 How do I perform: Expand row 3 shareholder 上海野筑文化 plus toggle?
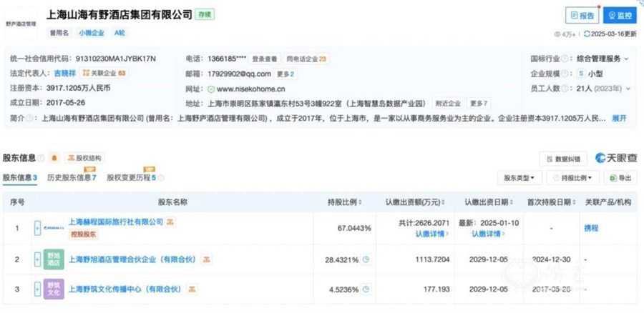[37, 289]
